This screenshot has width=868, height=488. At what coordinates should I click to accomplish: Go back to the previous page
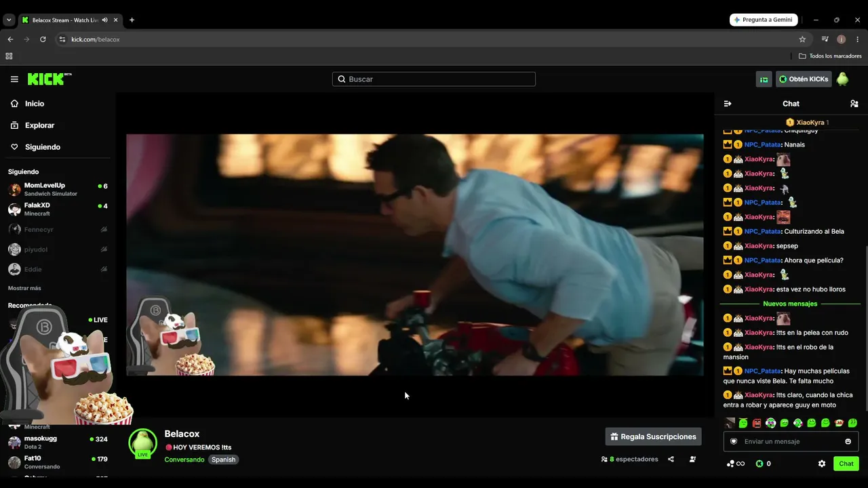[x=10, y=39]
